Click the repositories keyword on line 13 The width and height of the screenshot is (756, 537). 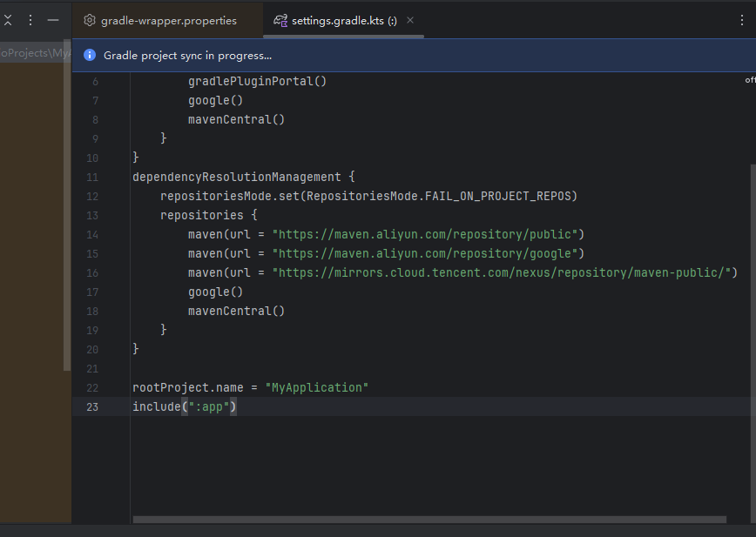coord(201,215)
